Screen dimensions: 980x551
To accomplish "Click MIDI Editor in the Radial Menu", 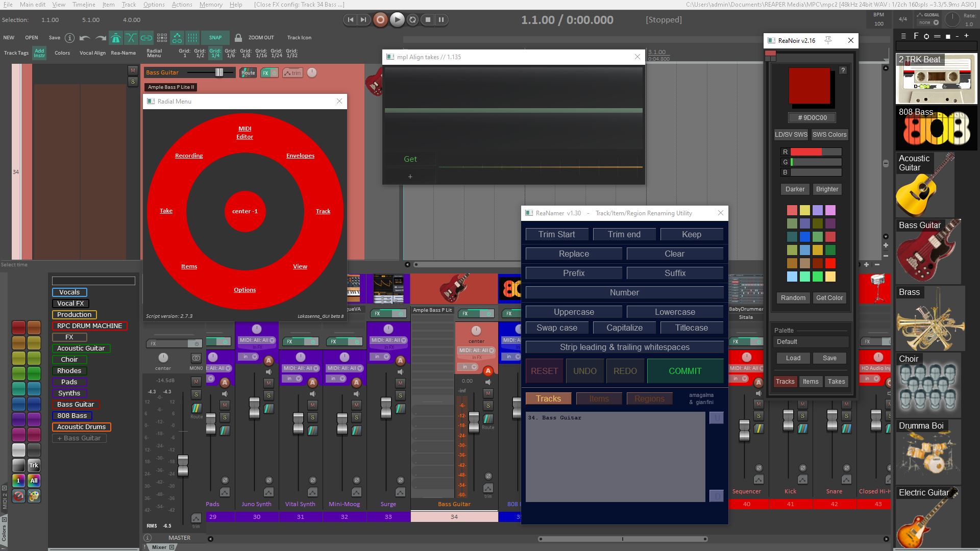I will click(244, 133).
